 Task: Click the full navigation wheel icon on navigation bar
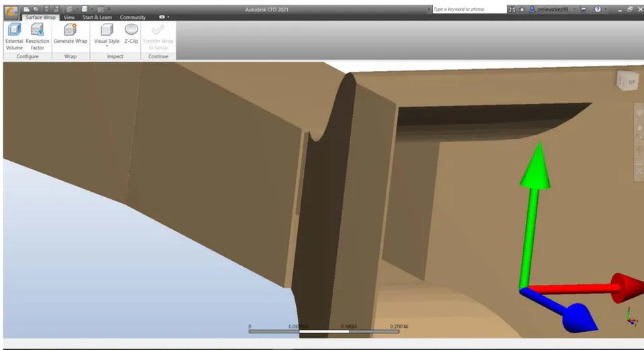(639, 113)
